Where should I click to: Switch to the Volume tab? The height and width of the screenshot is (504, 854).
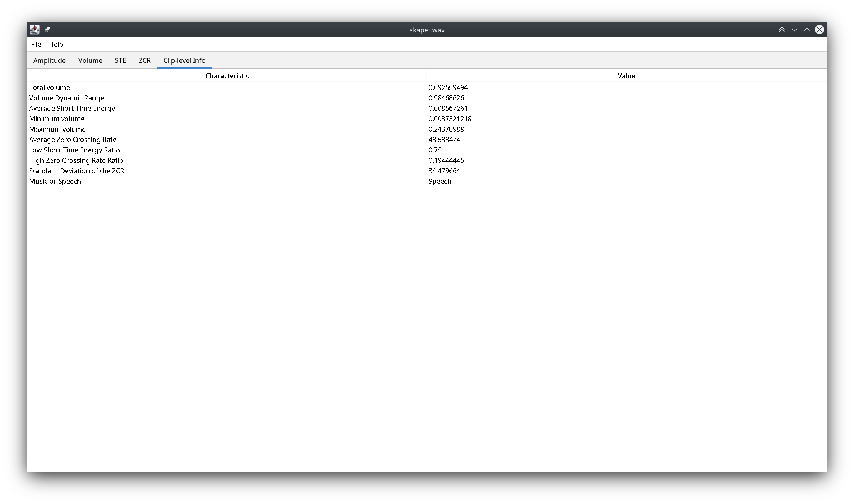(90, 60)
